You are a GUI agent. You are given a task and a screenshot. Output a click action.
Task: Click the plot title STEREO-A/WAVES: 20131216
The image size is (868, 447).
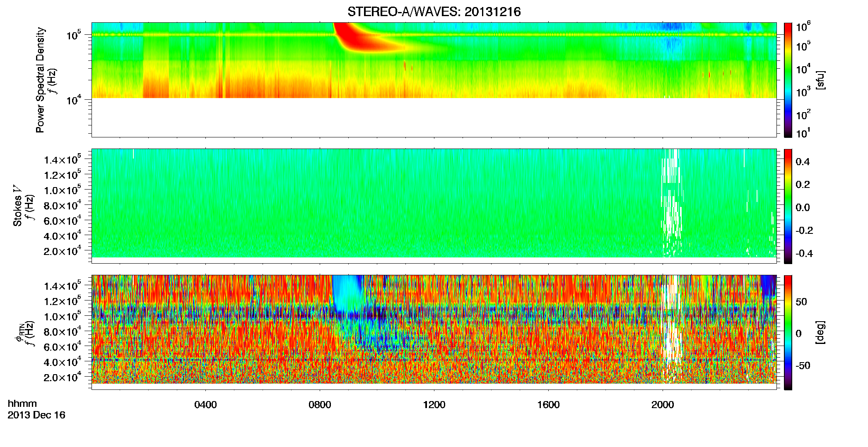(x=434, y=12)
